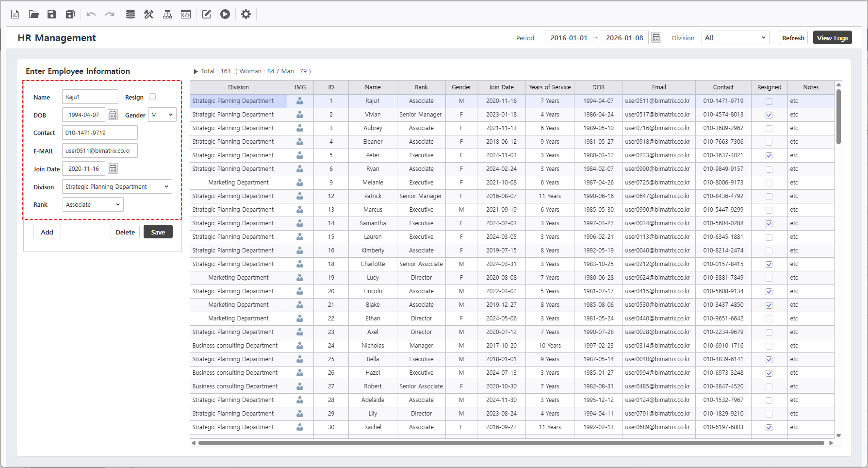Sort by Join Date column header
The width and height of the screenshot is (868, 468).
[x=501, y=87]
